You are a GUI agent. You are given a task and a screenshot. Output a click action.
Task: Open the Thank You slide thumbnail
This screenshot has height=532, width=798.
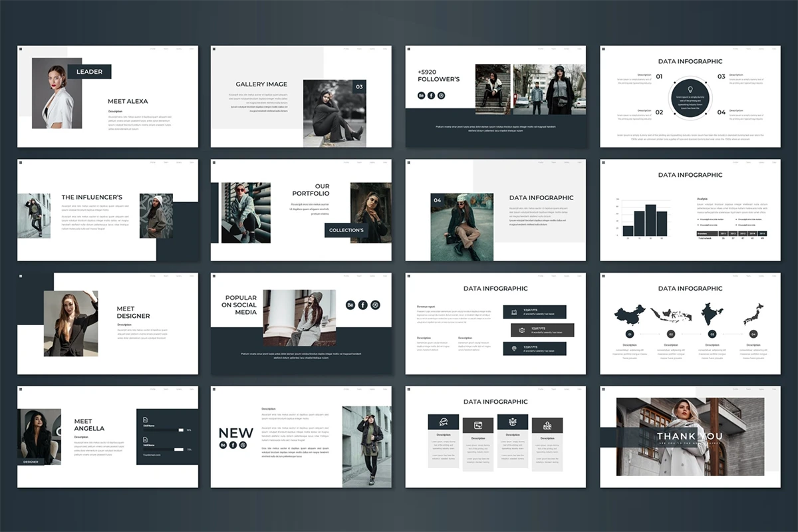click(x=690, y=437)
